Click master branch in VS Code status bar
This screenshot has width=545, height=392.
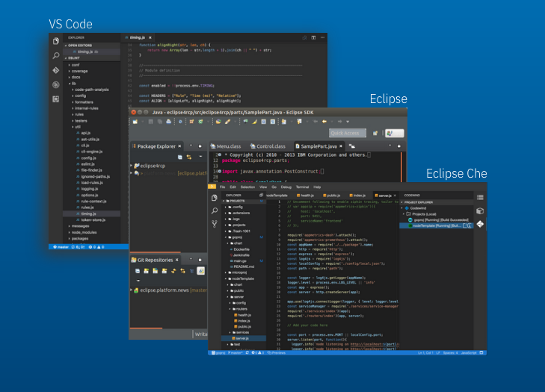pyautogui.click(x=61, y=247)
